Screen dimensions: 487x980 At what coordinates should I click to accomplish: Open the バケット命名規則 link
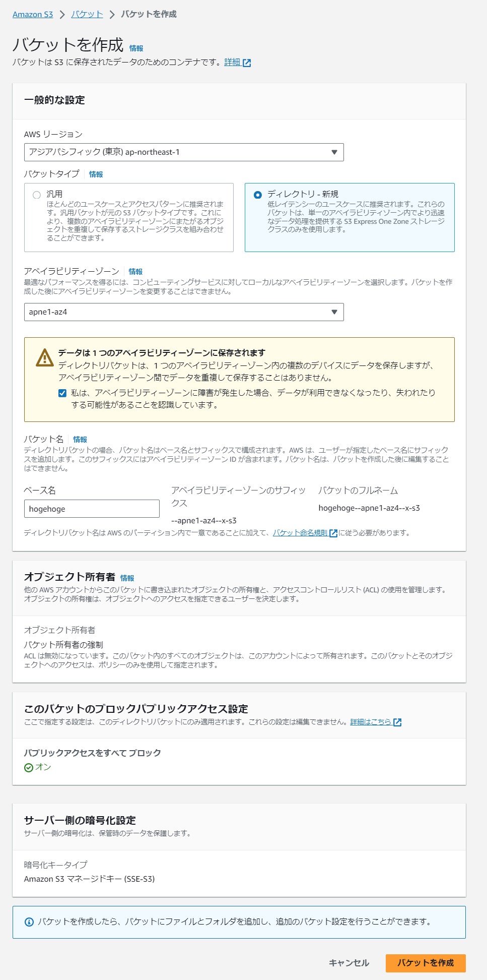(300, 533)
